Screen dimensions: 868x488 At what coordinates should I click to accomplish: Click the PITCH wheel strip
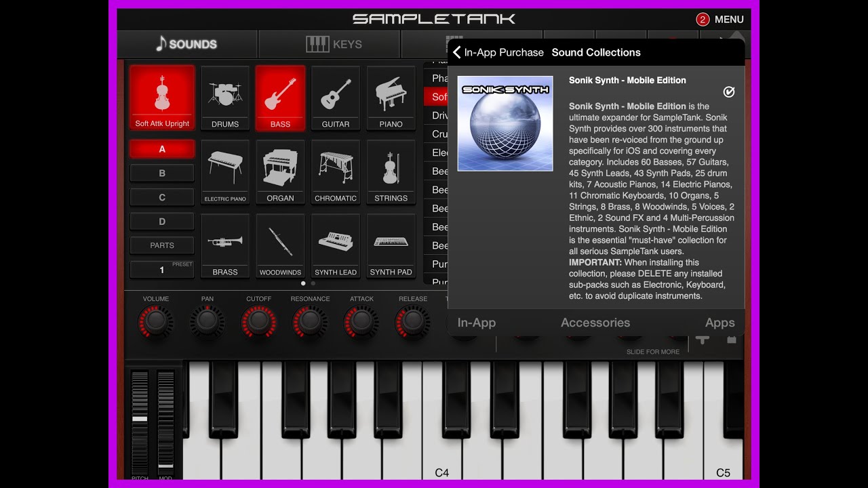point(140,422)
